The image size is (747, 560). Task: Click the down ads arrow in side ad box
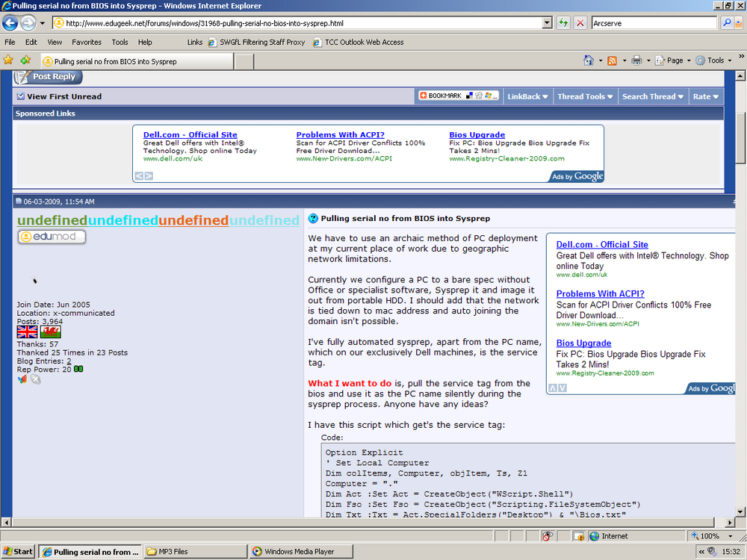pyautogui.click(x=562, y=388)
